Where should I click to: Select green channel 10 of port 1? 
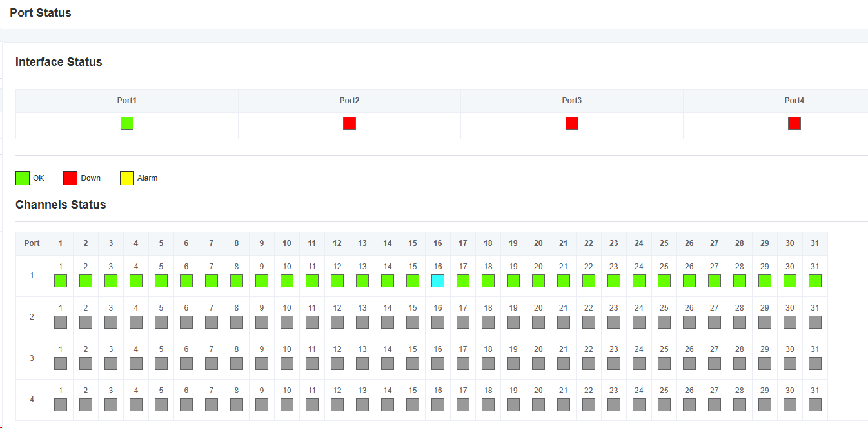point(287,281)
